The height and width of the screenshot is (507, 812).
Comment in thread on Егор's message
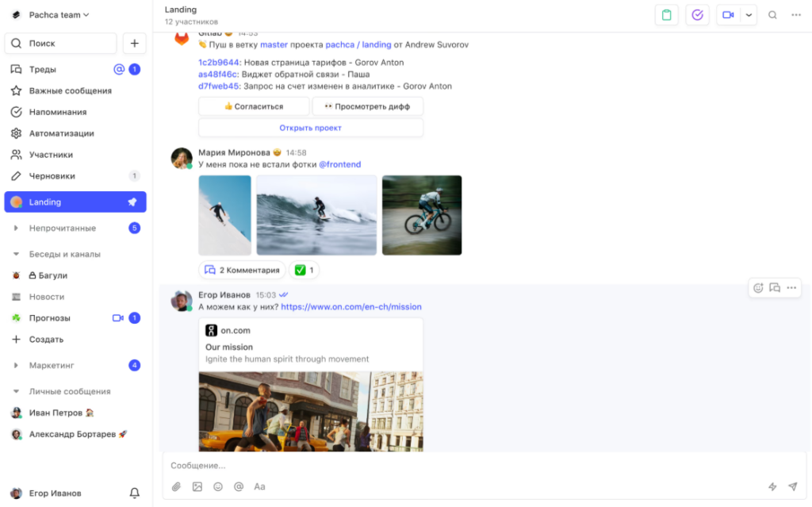coord(775,288)
